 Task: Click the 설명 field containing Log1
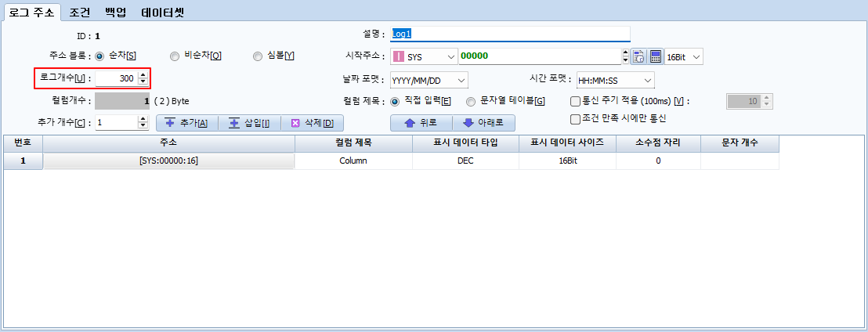tap(510, 34)
